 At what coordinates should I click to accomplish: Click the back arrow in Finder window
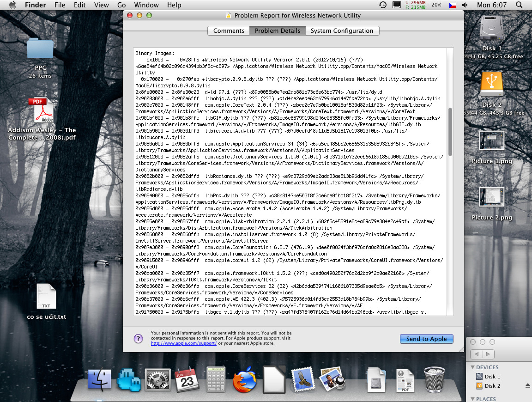click(477, 354)
